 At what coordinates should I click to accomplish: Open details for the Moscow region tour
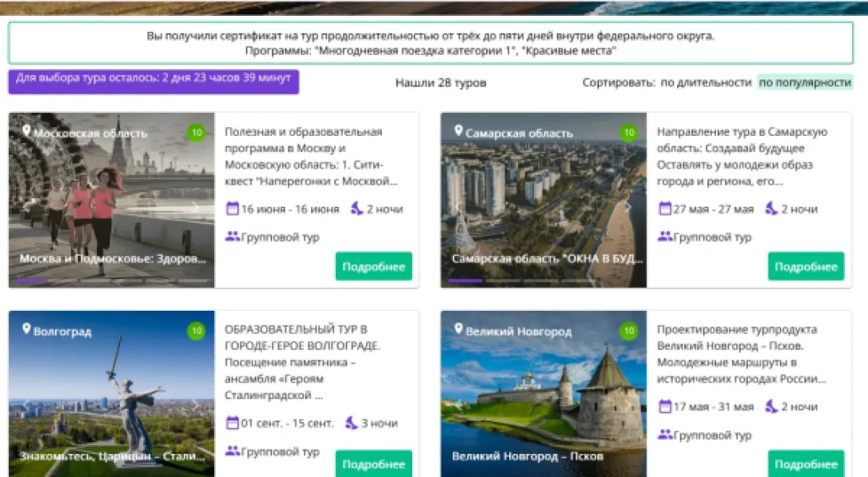point(374,266)
